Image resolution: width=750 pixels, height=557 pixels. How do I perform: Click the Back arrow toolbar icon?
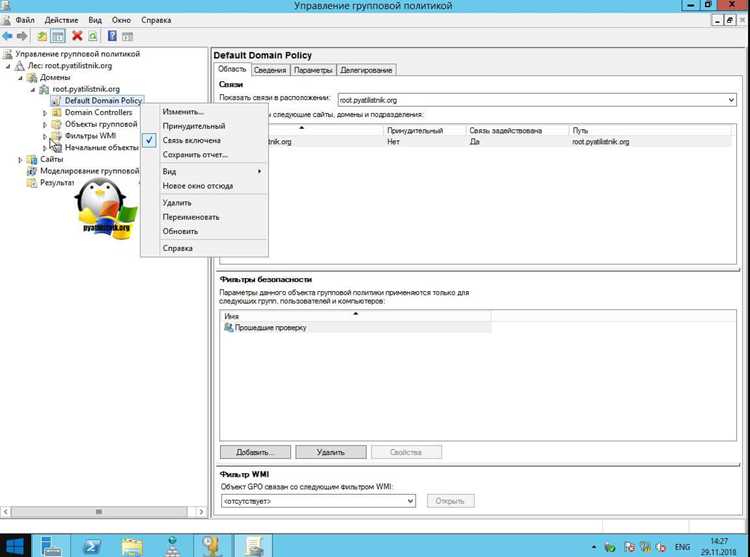coord(7,36)
